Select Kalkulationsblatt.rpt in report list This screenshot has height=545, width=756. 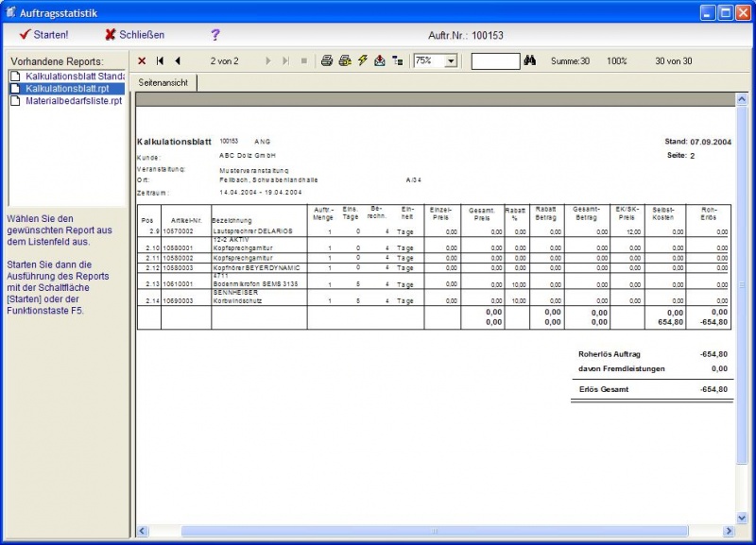[67, 89]
